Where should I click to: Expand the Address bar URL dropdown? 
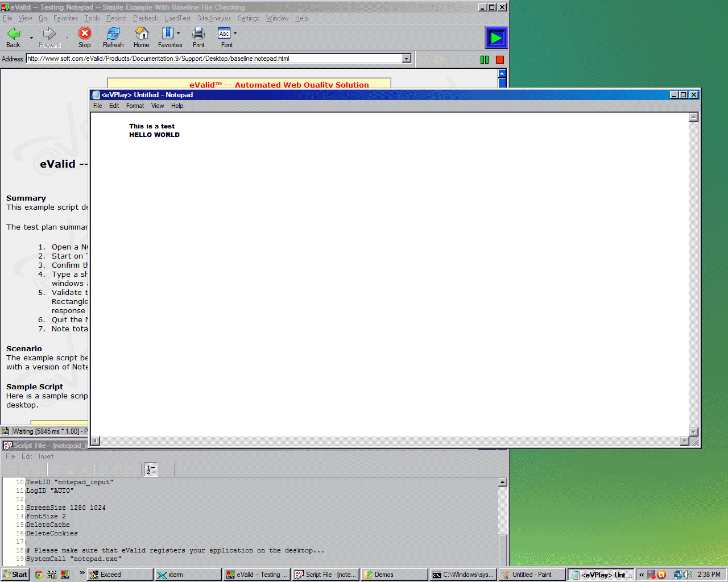[x=406, y=59]
